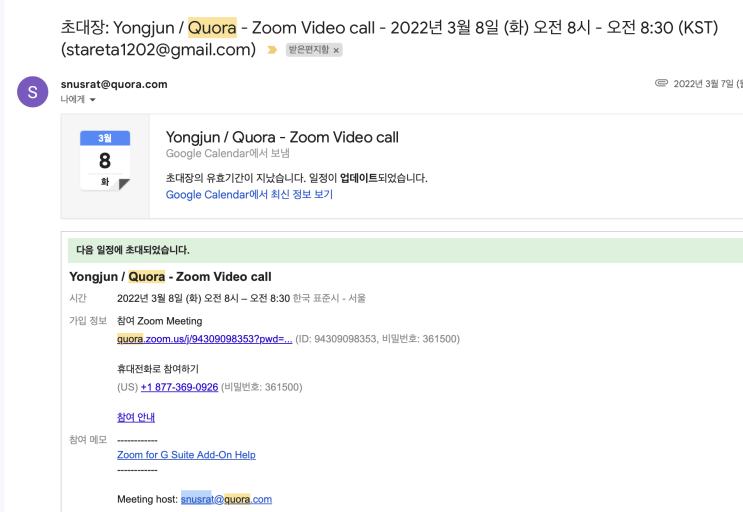Click the 시간 row label
The width and height of the screenshot is (743, 512).
(x=78, y=298)
